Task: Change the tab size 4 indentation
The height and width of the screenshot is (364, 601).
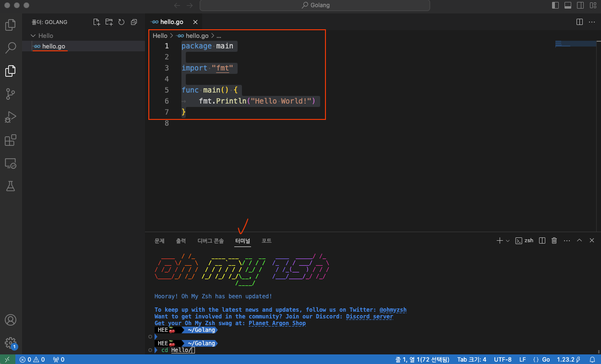Action: [x=471, y=359]
